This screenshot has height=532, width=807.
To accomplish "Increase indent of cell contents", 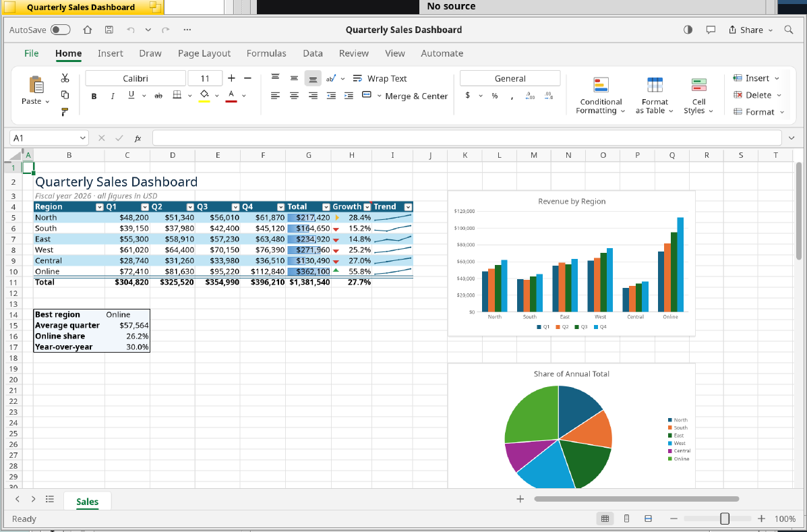I will (x=349, y=96).
